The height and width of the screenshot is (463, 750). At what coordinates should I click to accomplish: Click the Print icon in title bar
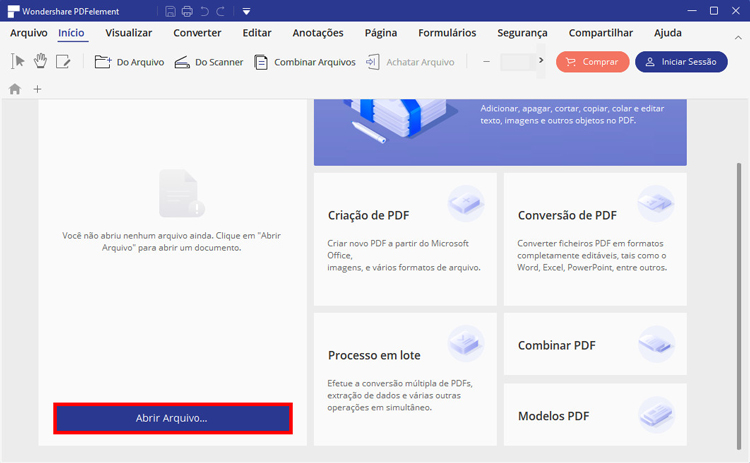point(187,11)
